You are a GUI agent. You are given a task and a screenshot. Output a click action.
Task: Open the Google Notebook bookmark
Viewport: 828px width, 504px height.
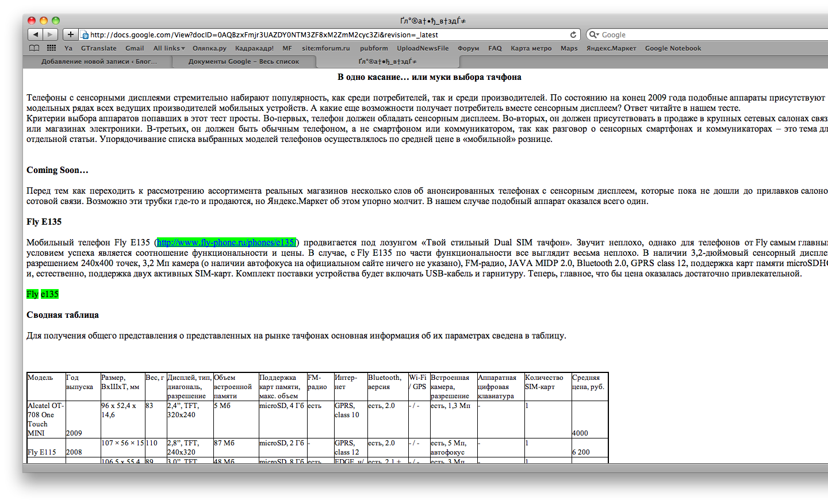[x=673, y=48]
